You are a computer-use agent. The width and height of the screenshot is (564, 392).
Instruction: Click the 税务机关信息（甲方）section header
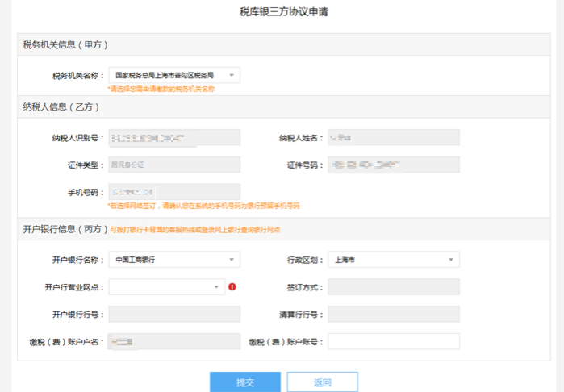[65, 44]
